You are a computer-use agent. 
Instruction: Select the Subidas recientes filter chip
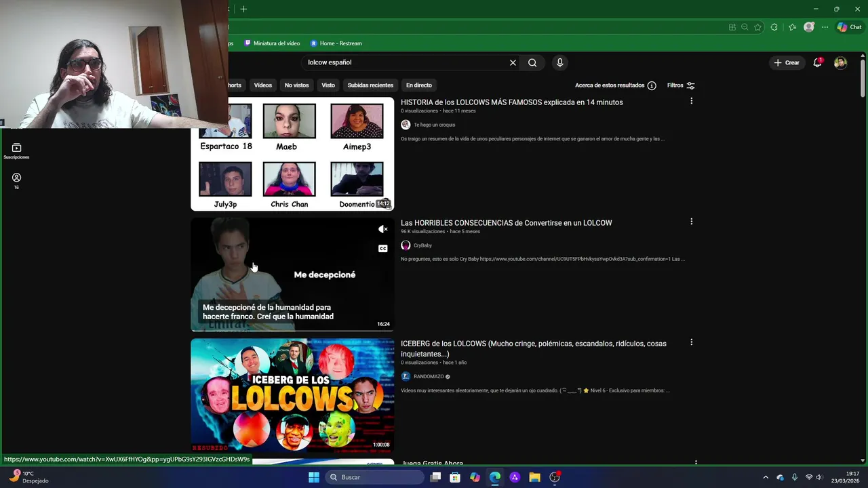click(370, 85)
